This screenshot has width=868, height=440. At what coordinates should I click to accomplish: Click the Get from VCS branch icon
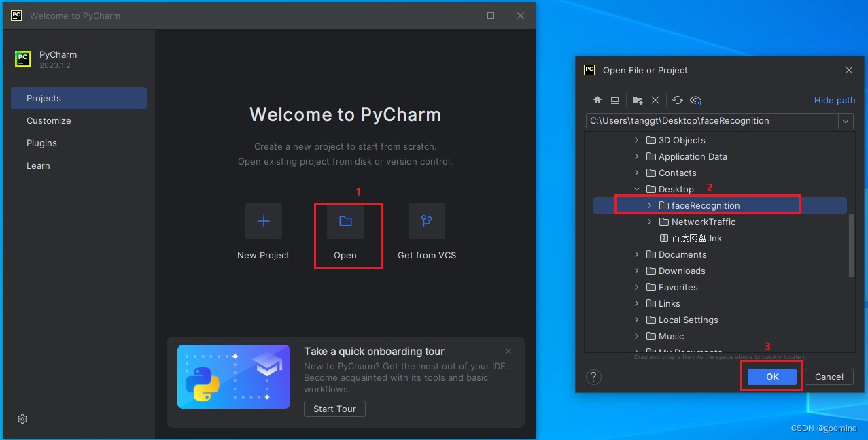[x=427, y=221]
